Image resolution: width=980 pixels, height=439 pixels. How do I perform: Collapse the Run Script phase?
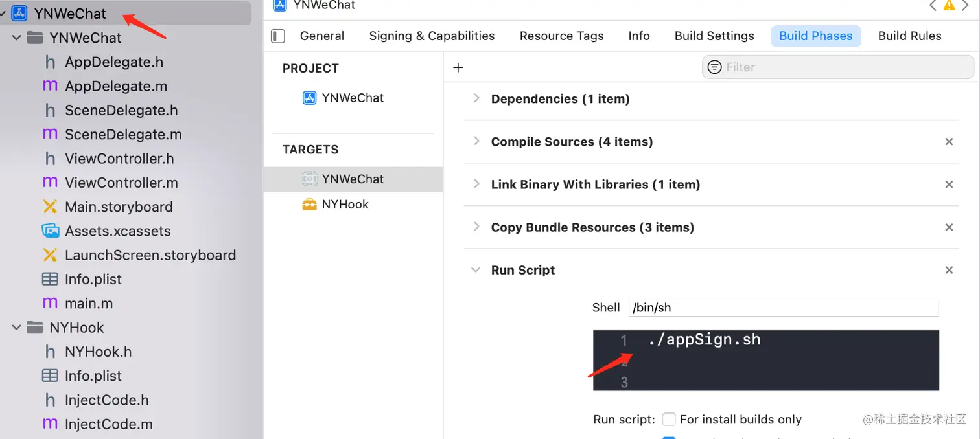[x=476, y=270]
